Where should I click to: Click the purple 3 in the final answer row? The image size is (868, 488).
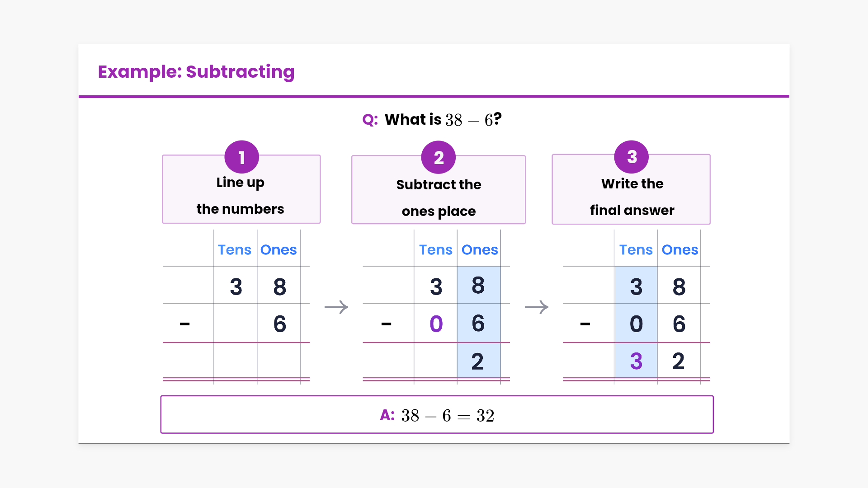(636, 361)
